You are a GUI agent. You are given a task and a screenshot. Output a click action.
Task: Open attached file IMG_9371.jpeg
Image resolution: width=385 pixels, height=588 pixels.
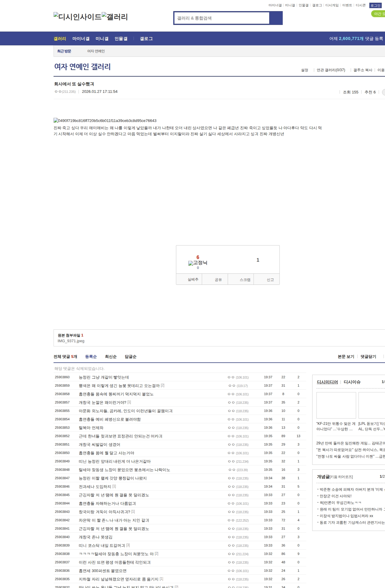(71, 341)
